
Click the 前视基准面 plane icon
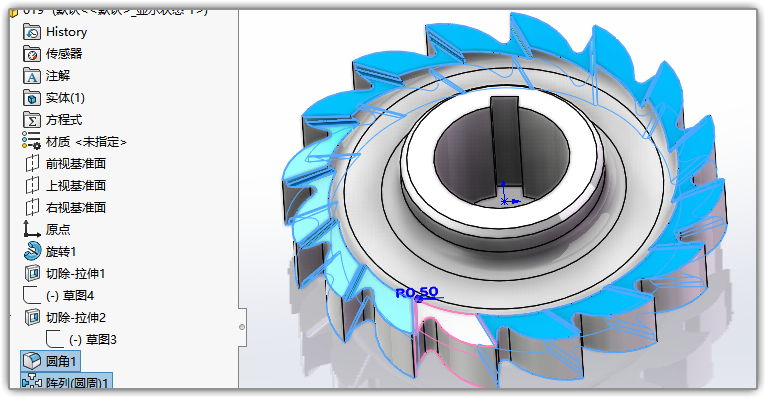32,163
